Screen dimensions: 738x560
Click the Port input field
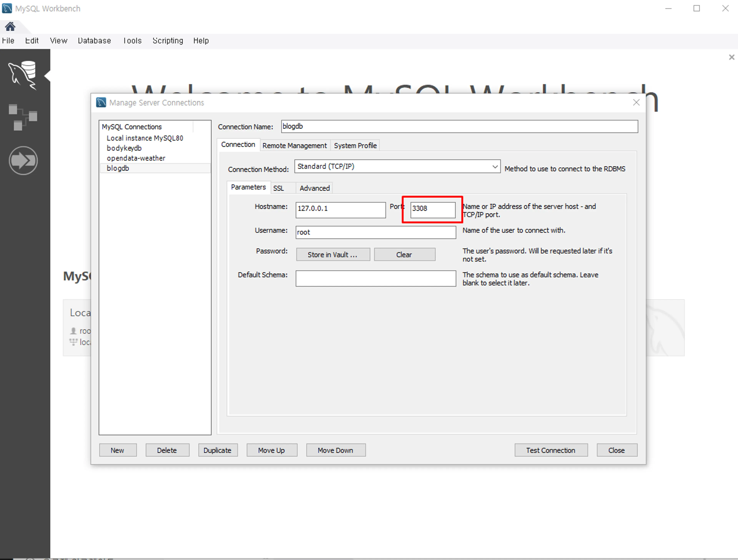(433, 210)
